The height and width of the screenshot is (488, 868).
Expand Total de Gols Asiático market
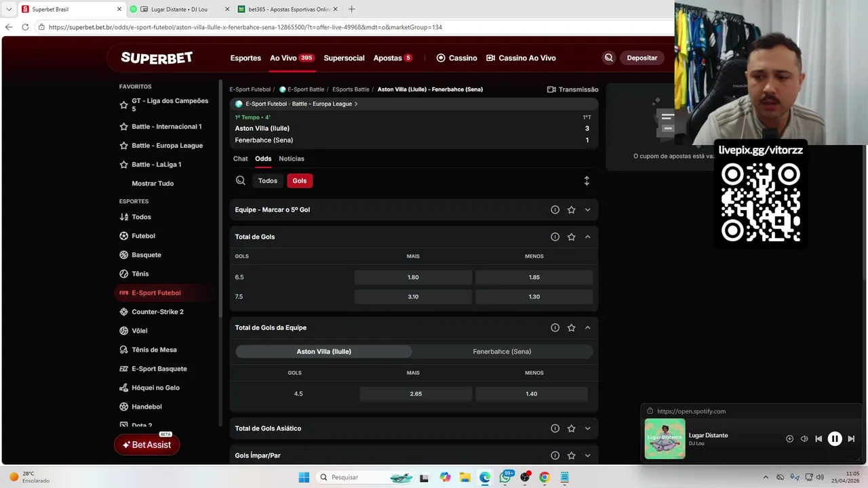[587, 428]
